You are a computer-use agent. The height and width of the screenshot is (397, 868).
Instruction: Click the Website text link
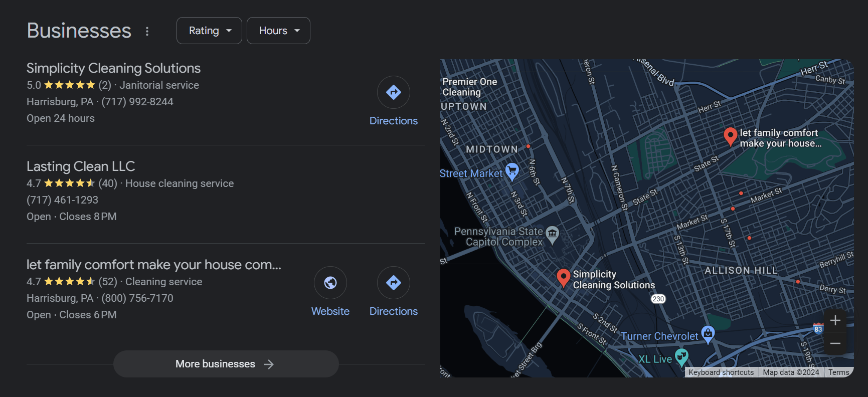(330, 311)
